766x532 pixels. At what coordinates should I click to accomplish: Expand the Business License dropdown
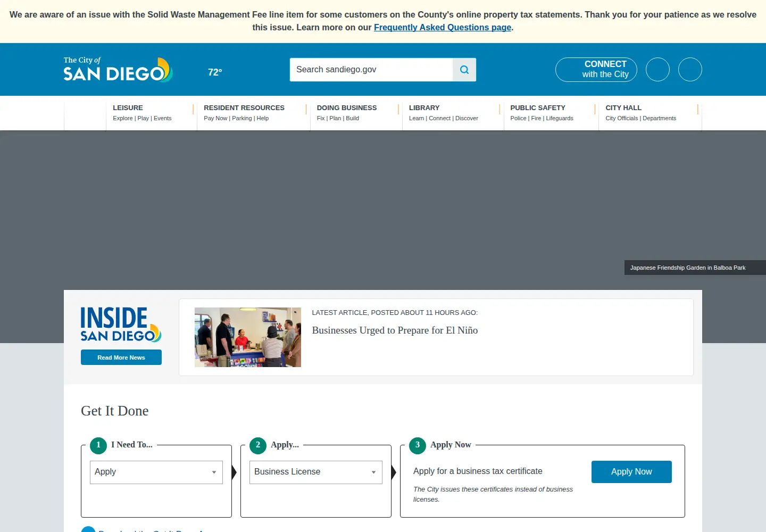point(316,472)
